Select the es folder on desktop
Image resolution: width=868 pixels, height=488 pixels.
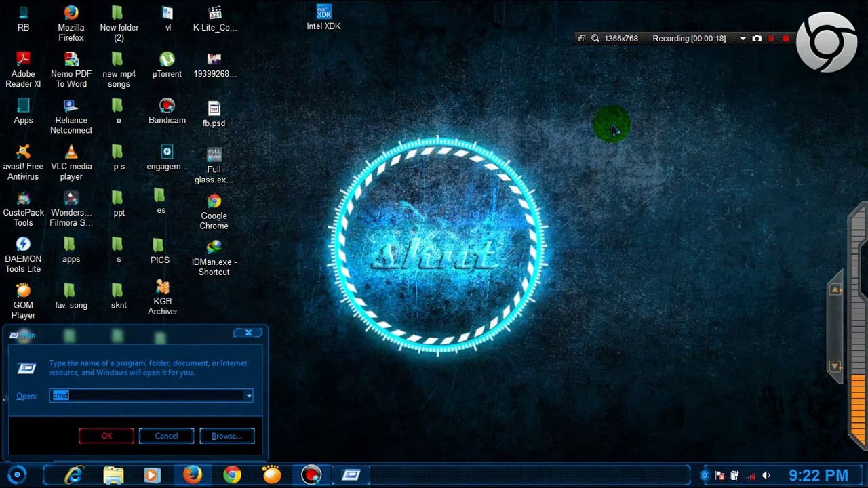(x=161, y=201)
